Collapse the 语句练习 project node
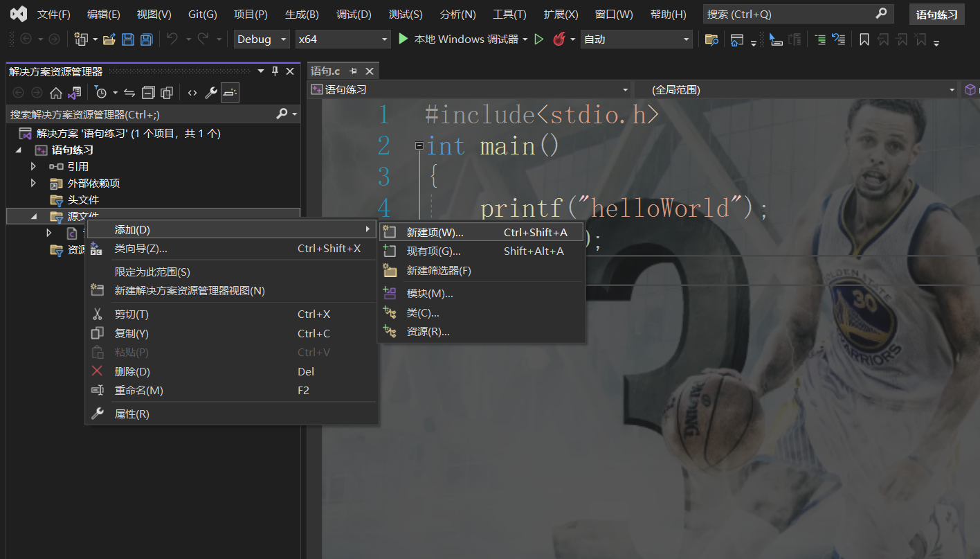Image resolution: width=980 pixels, height=559 pixels. 18,150
